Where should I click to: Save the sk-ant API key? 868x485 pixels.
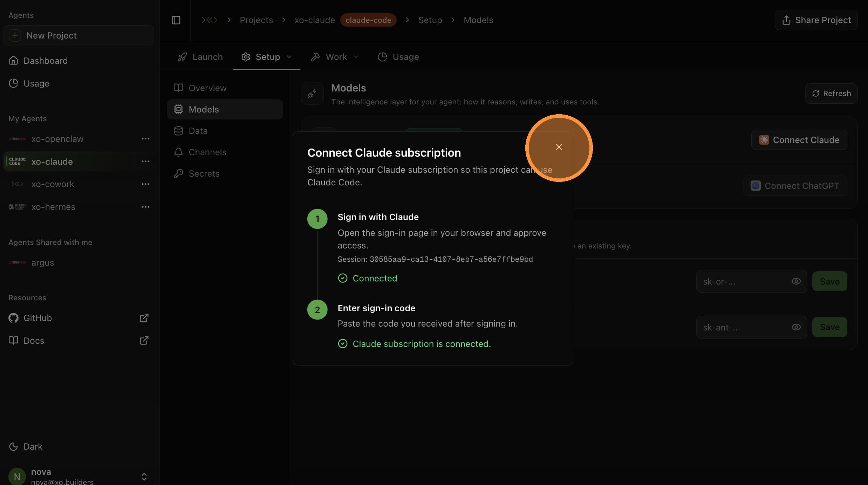click(x=829, y=327)
